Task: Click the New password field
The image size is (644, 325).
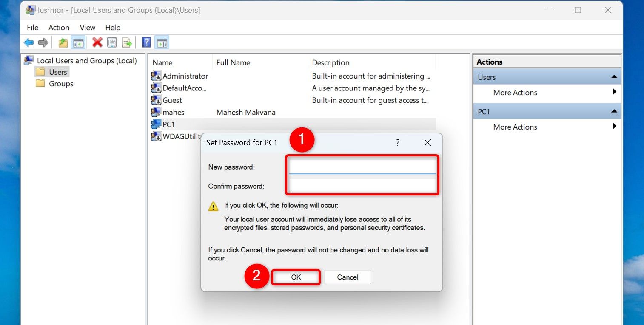Action: point(362,167)
